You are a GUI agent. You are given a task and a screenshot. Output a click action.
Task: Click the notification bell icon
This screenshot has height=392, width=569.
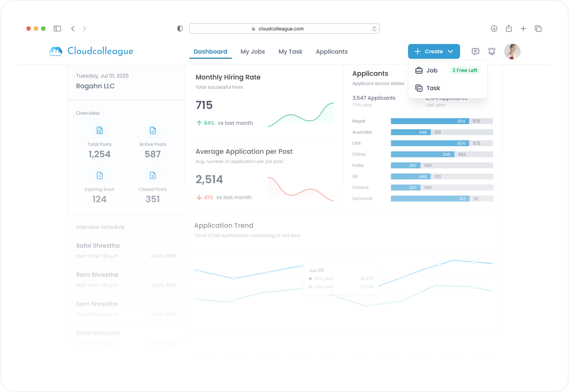click(x=491, y=52)
